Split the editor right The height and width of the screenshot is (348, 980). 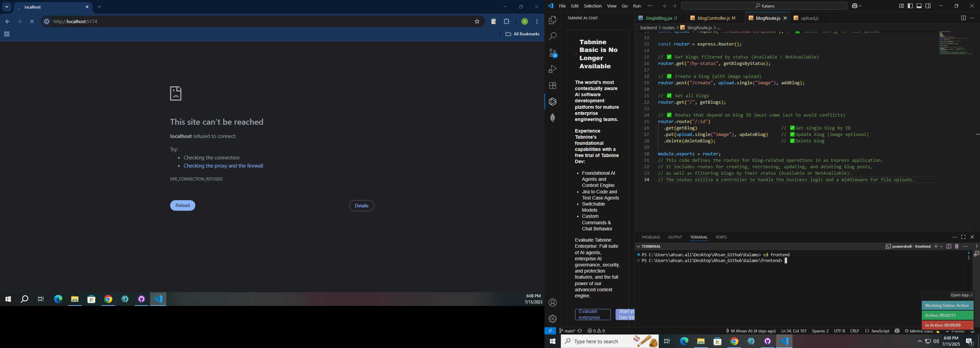pyautogui.click(x=963, y=18)
